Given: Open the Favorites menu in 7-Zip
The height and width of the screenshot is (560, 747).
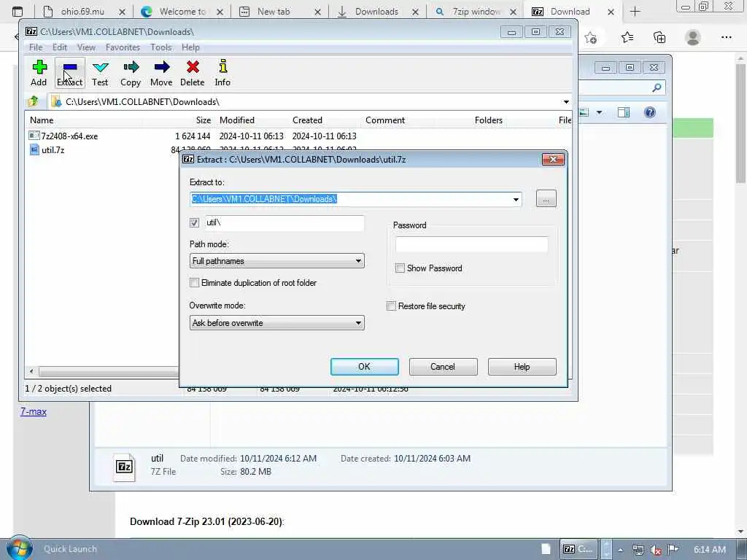Looking at the screenshot, I should point(123,47).
